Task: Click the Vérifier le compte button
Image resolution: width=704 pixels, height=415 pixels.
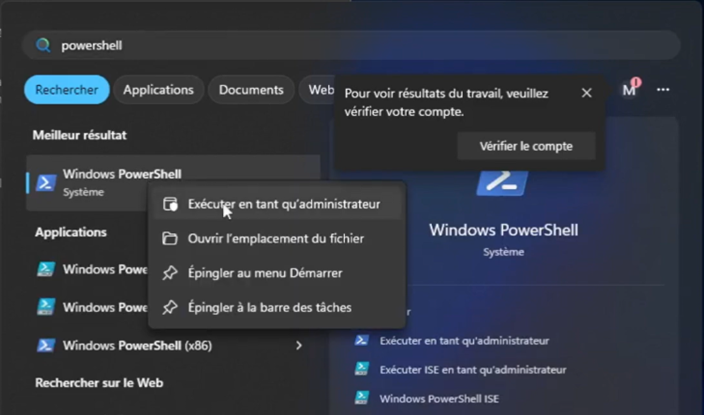Action: click(526, 146)
